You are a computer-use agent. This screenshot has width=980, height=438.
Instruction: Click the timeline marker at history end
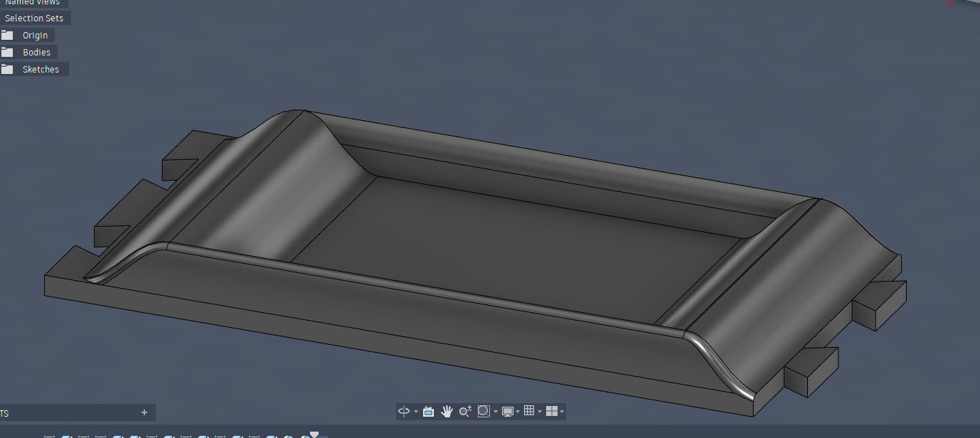(x=314, y=435)
